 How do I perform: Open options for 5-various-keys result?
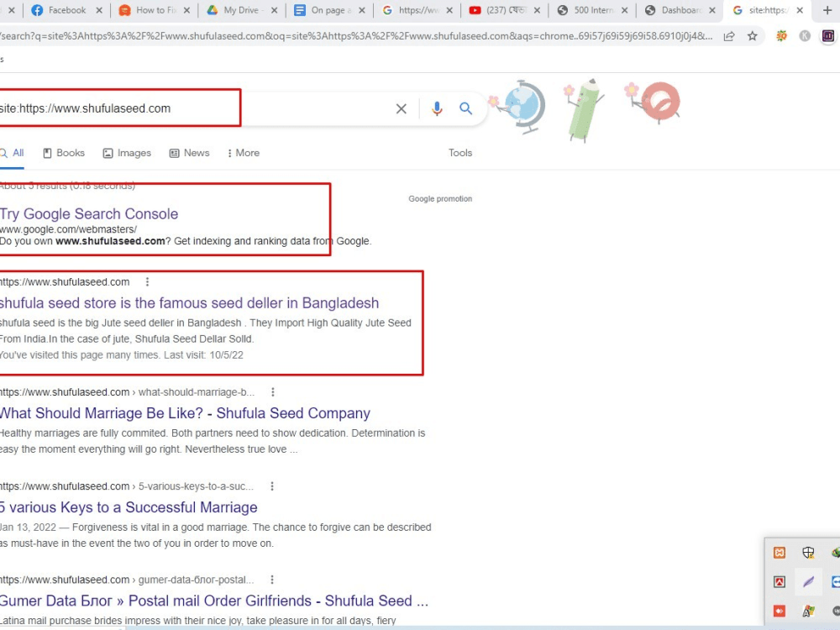tap(272, 486)
